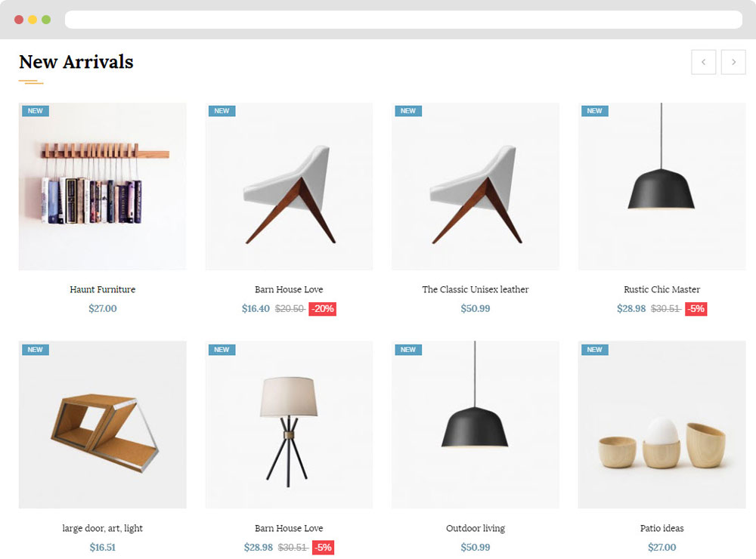Click the $16.40 price of Barn House Love

(256, 308)
